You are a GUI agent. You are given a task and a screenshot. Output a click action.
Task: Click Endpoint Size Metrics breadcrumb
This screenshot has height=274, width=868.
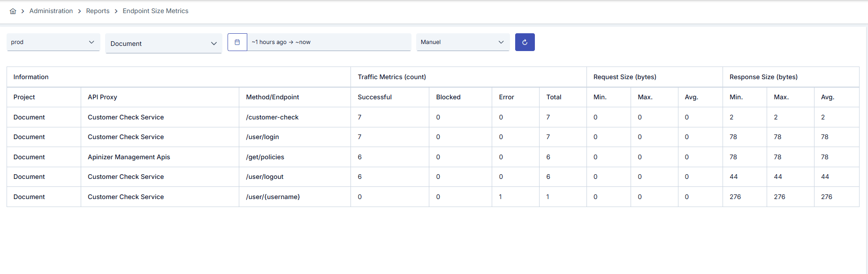pyautogui.click(x=155, y=11)
